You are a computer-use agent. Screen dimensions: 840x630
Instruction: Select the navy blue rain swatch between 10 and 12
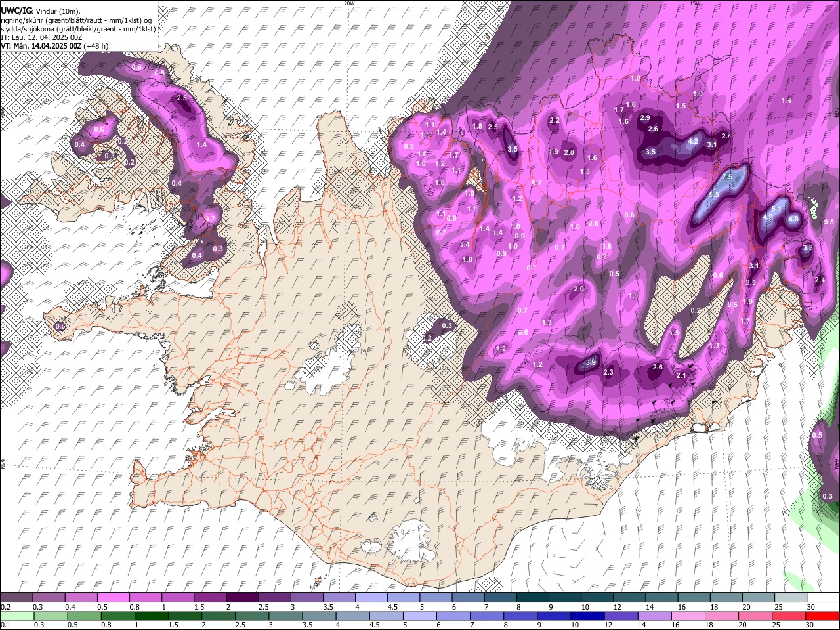(587, 616)
